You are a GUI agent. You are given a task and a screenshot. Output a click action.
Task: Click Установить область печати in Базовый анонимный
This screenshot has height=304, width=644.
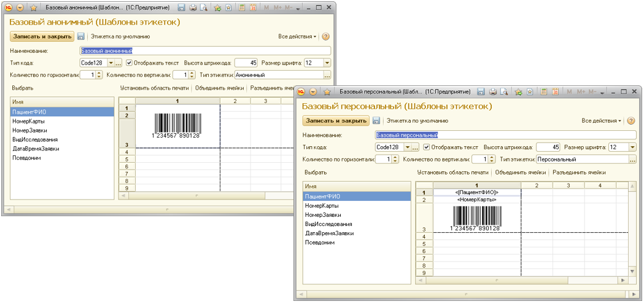155,88
